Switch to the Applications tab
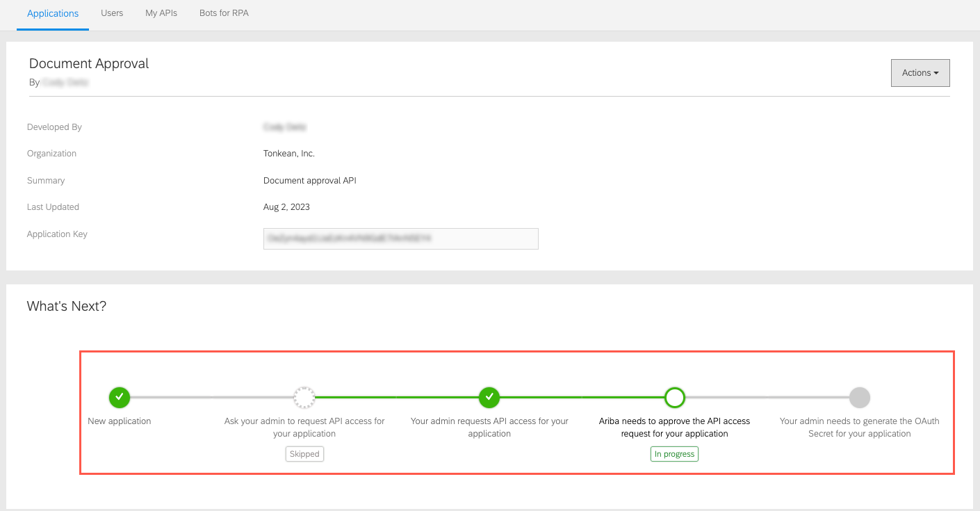The image size is (980, 511). coord(53,13)
